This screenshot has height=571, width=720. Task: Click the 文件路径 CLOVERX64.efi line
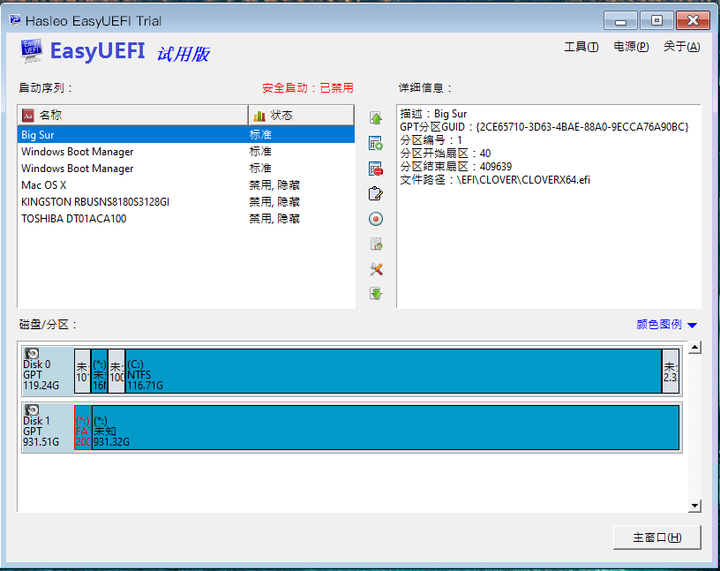tap(495, 180)
